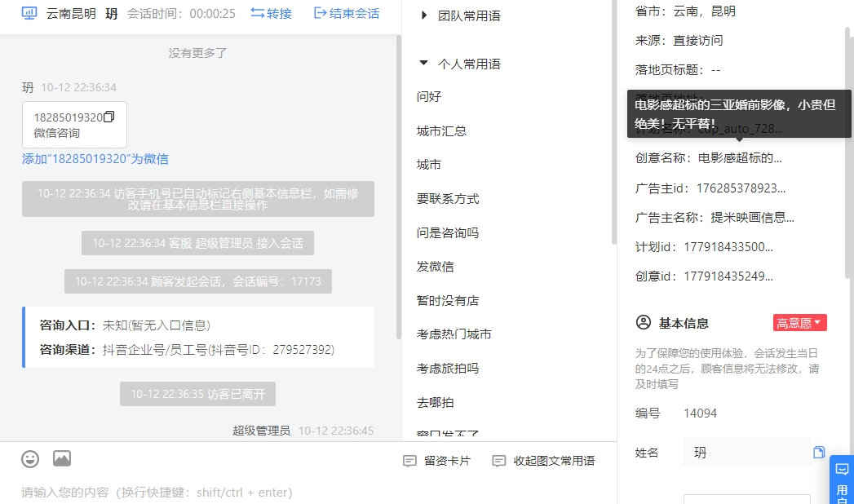The height and width of the screenshot is (504, 854).
Task: Click the monitor device icon beside 云南昆明
Action: click(x=29, y=13)
